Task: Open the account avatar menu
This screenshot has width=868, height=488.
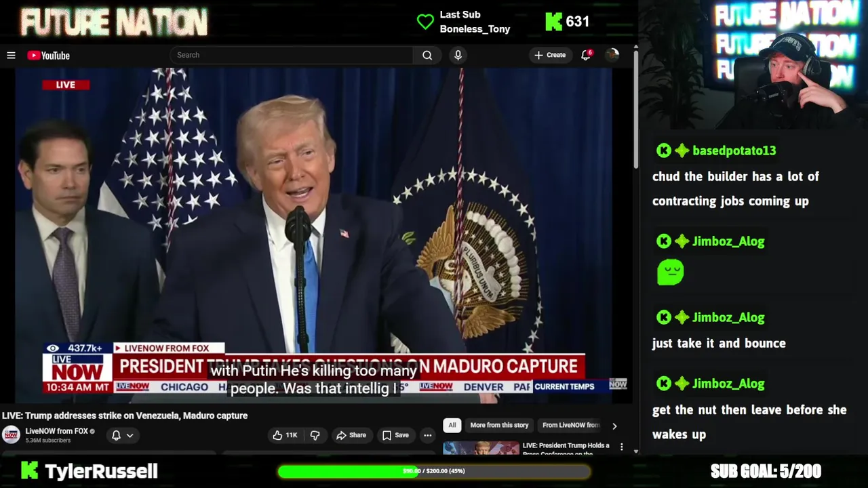Action: pyautogui.click(x=612, y=55)
